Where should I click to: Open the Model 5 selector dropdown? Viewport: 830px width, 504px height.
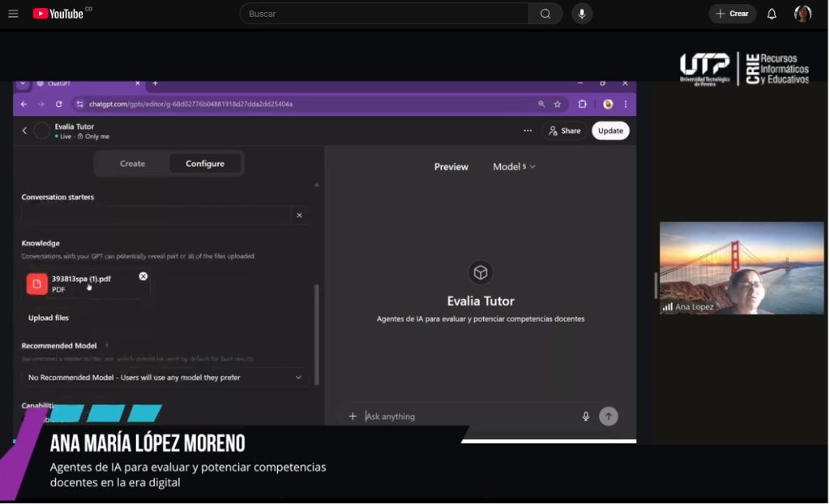click(514, 167)
